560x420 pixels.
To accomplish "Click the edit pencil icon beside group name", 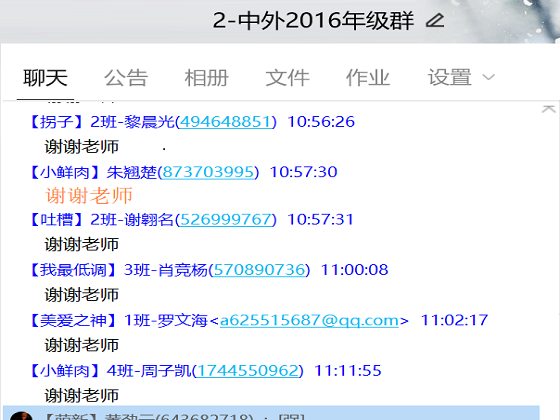I will (x=435, y=20).
